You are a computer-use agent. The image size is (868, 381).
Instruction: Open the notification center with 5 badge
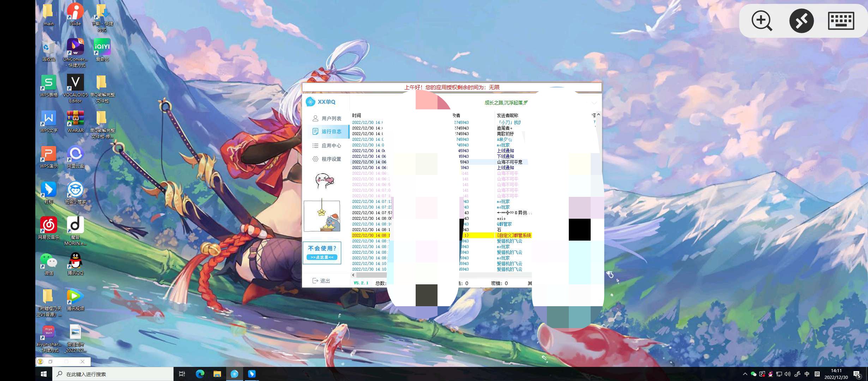coord(857,374)
